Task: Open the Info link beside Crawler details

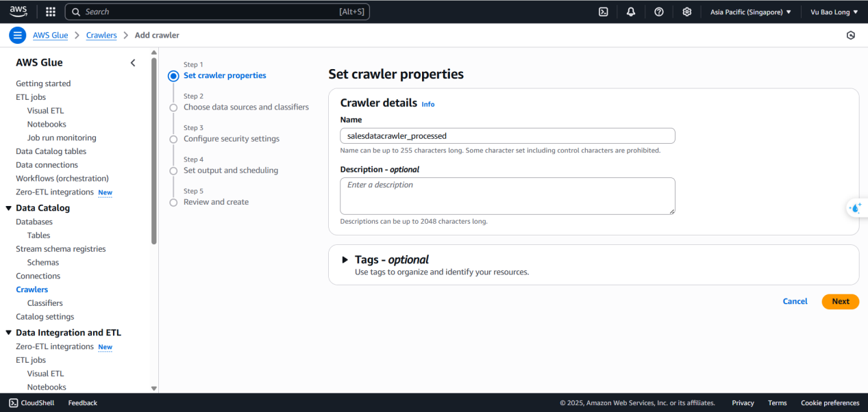Action: point(428,104)
